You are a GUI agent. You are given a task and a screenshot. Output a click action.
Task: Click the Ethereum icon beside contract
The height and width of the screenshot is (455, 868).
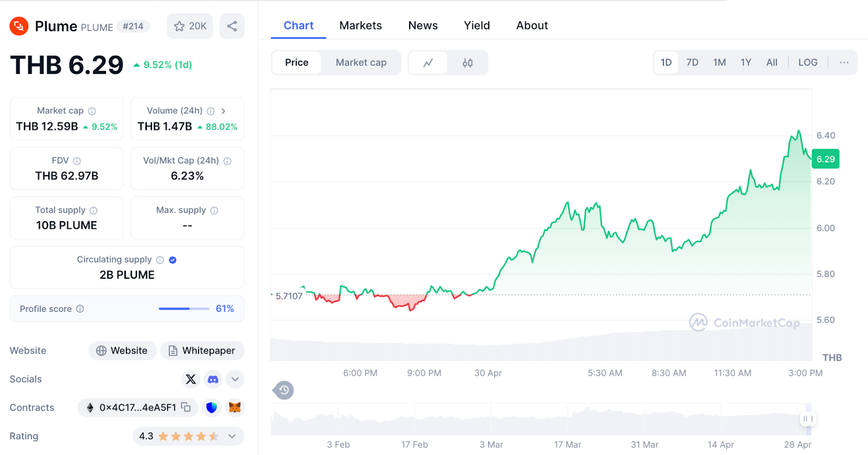pyautogui.click(x=90, y=407)
